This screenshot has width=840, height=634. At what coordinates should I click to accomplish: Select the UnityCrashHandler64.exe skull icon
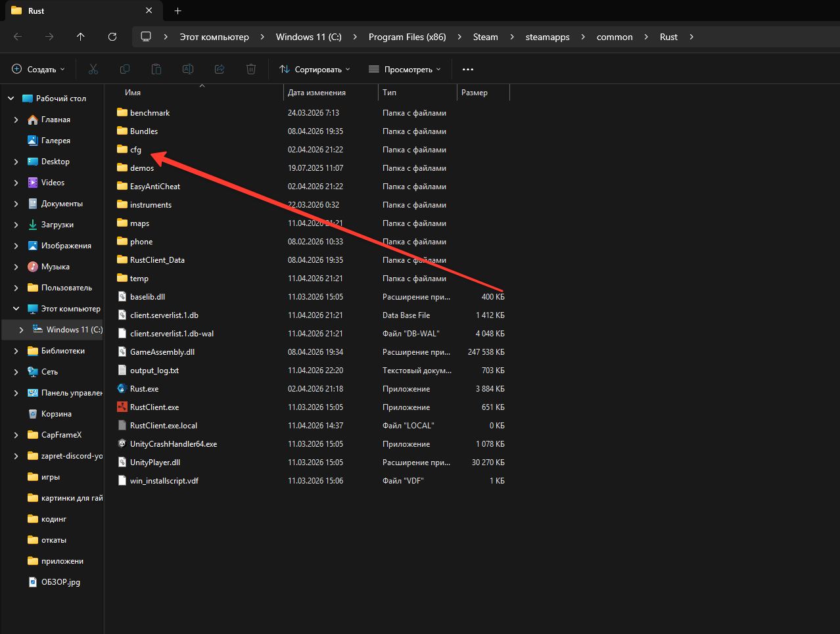(x=122, y=444)
